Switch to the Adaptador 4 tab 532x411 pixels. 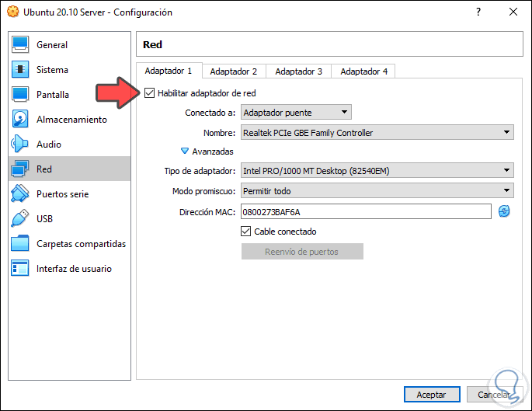[364, 71]
